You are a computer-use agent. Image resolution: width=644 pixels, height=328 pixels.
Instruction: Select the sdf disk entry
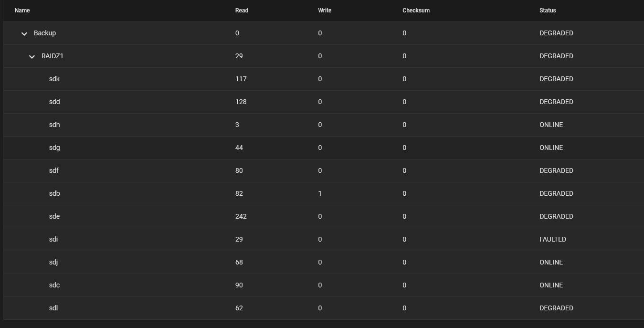[324, 171]
